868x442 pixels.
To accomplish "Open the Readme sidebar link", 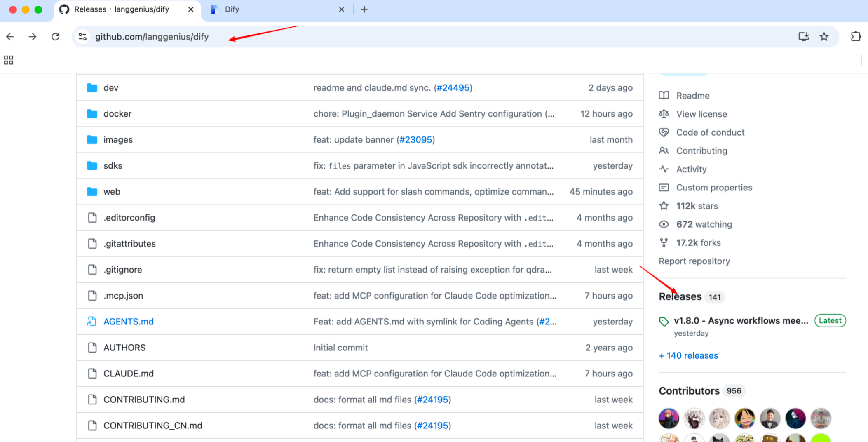I will coord(693,96).
